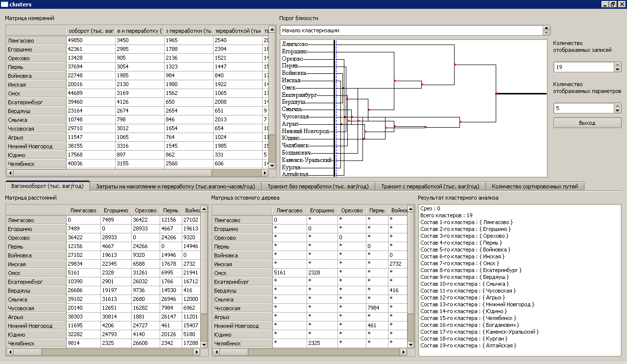Select the Транзит с переработкой tab
Image resolution: width=627 pixels, height=364 pixels.
pos(430,186)
